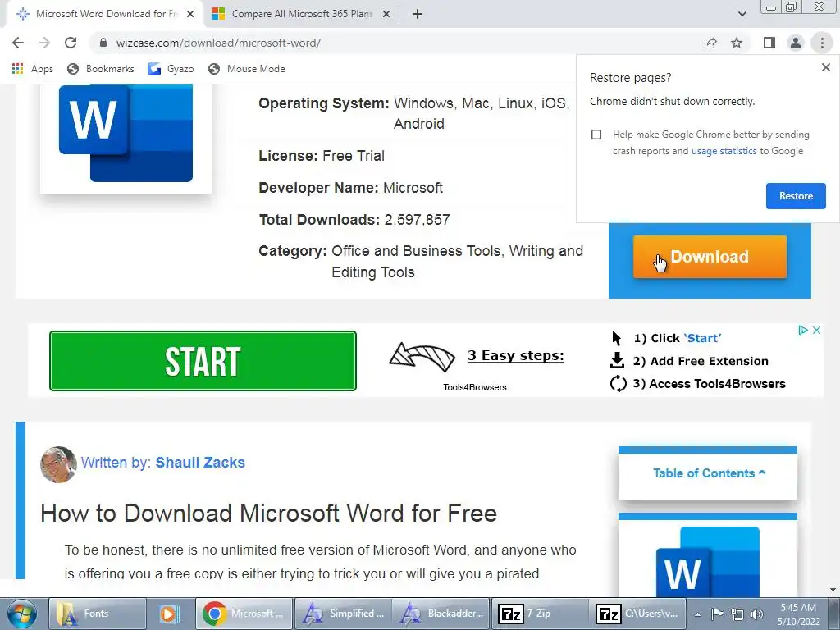
Task: Open the usage statistics link
Action: coord(724,151)
